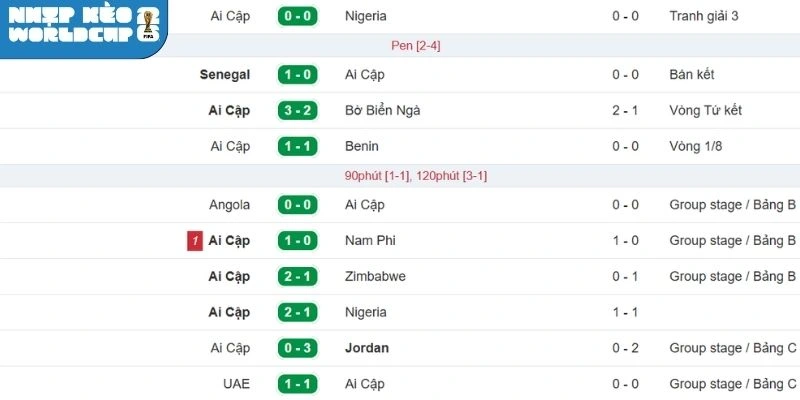Open the Jordan team link

[366, 348]
